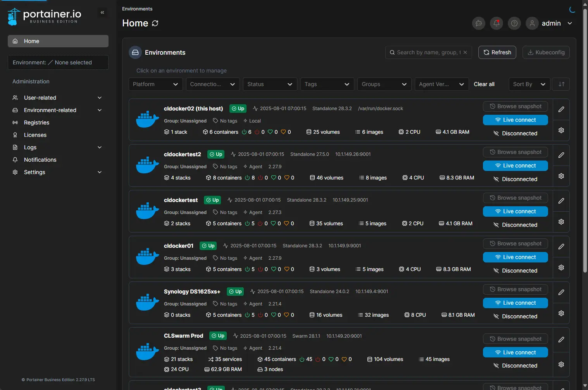Screen dimensions: 588x390
Task: Click the Refresh button
Action: 497,52
